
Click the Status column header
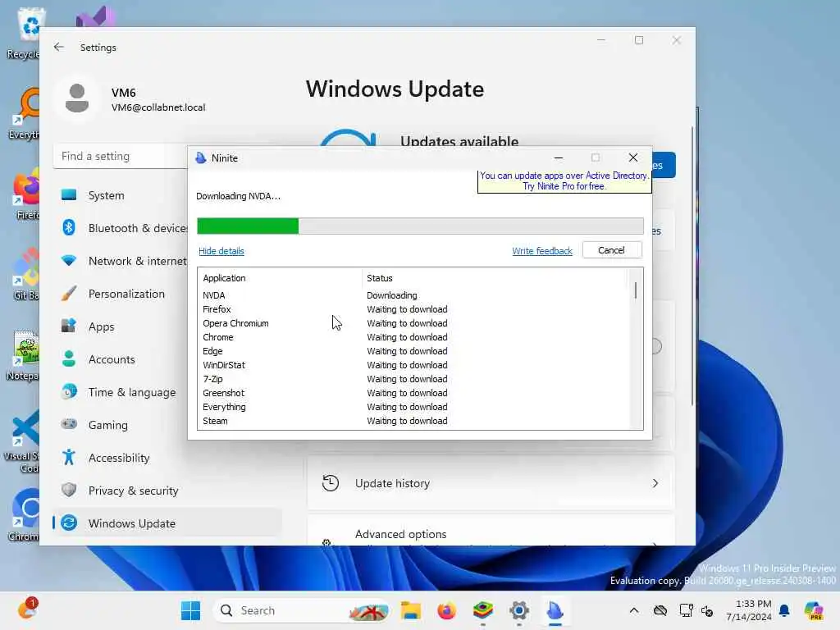pos(494,278)
